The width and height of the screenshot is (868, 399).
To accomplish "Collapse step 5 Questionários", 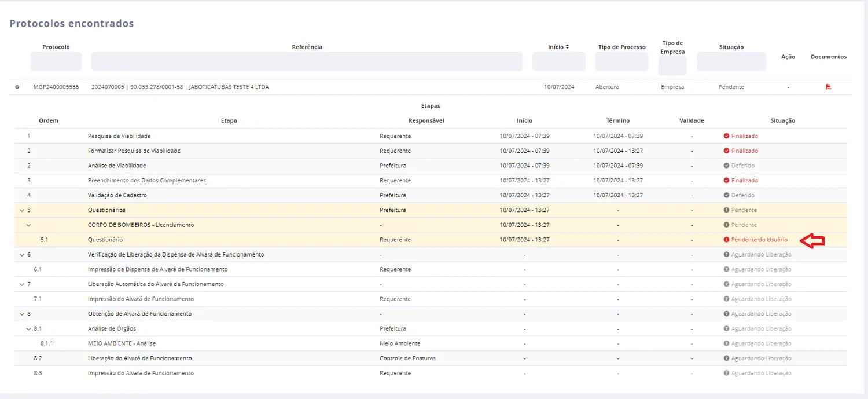I will tap(22, 210).
